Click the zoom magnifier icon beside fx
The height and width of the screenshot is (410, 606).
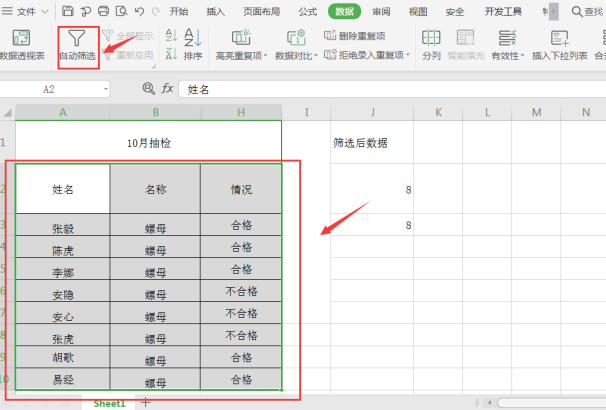click(x=148, y=89)
